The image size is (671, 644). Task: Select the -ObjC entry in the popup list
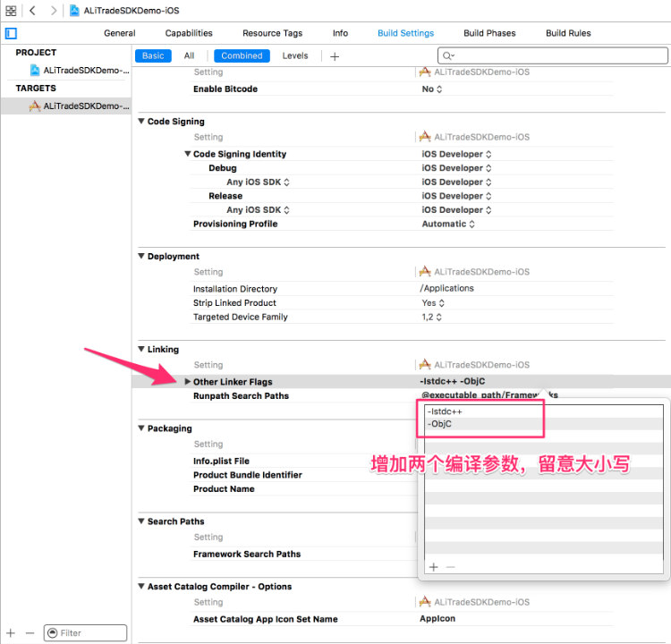tap(440, 423)
